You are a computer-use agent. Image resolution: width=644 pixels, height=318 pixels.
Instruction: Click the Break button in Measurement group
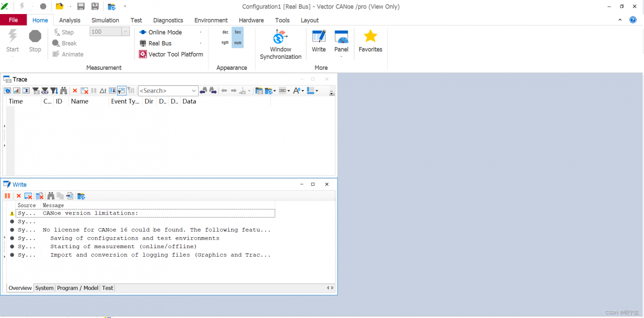point(64,43)
